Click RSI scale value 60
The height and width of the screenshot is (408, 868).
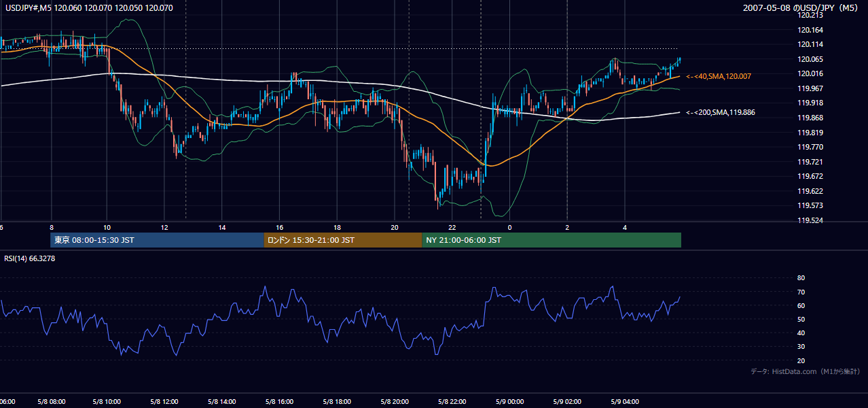coord(801,305)
